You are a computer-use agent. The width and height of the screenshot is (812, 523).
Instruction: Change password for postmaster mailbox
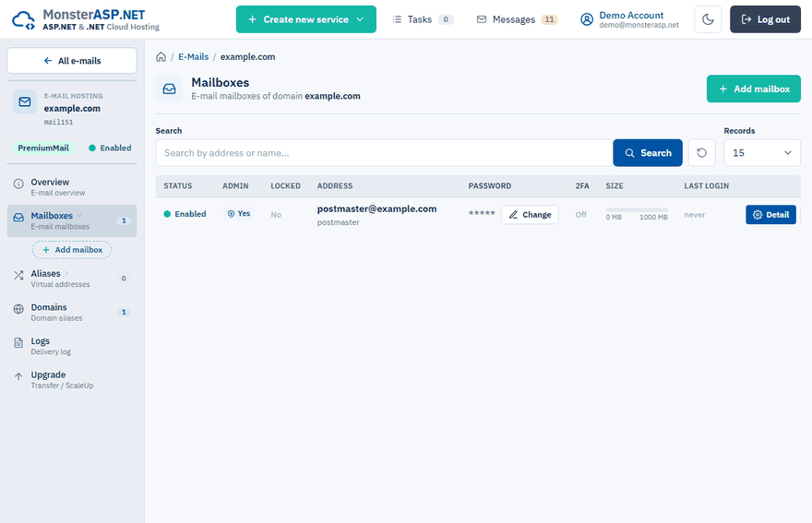(530, 214)
